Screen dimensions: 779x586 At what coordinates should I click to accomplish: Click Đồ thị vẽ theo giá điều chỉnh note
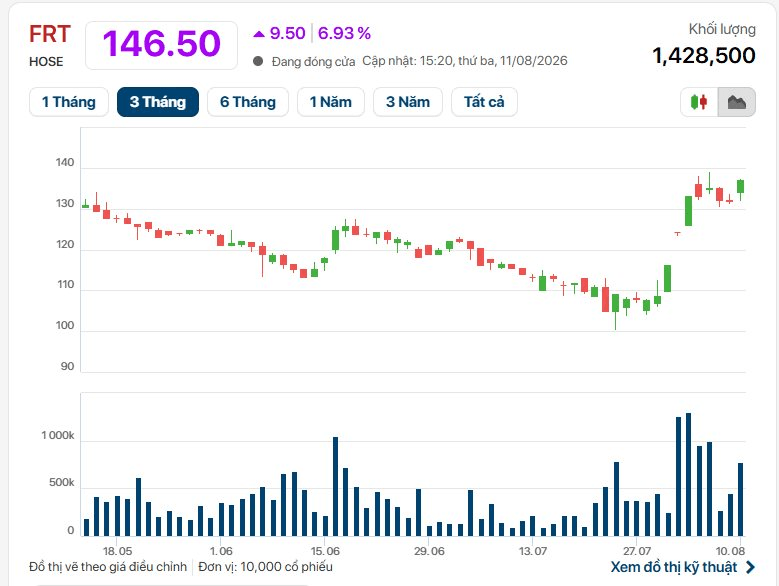pos(108,567)
